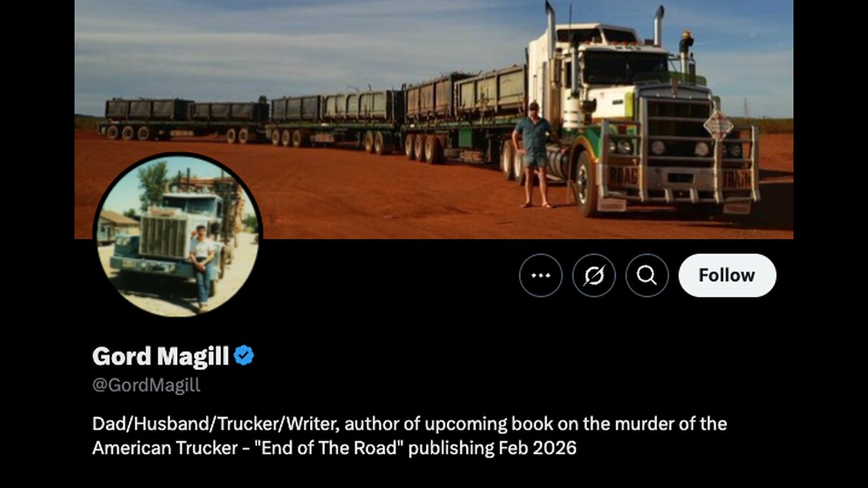Open the circular profile avatar photo
The image size is (868, 488).
(178, 235)
